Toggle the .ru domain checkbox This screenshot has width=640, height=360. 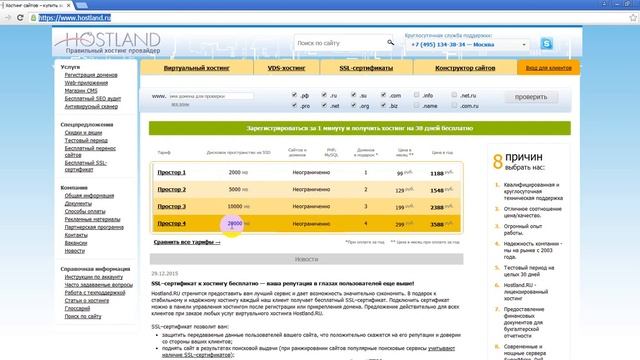[324, 95]
